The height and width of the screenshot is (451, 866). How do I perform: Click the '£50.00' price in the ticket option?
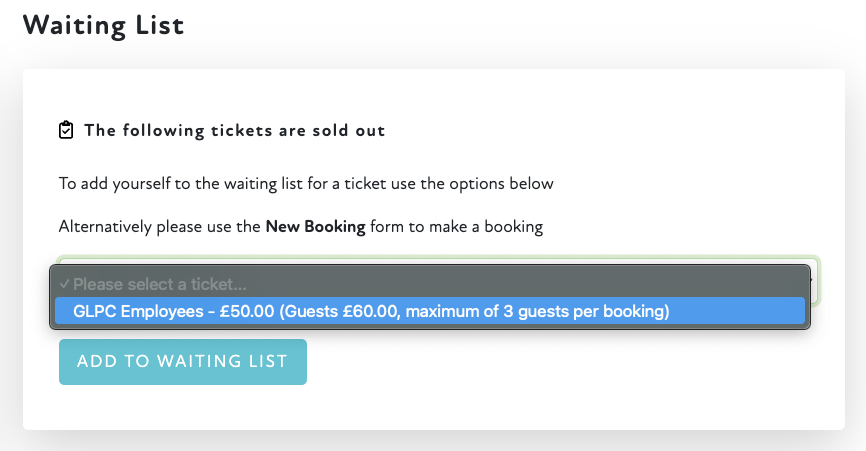tap(247, 311)
